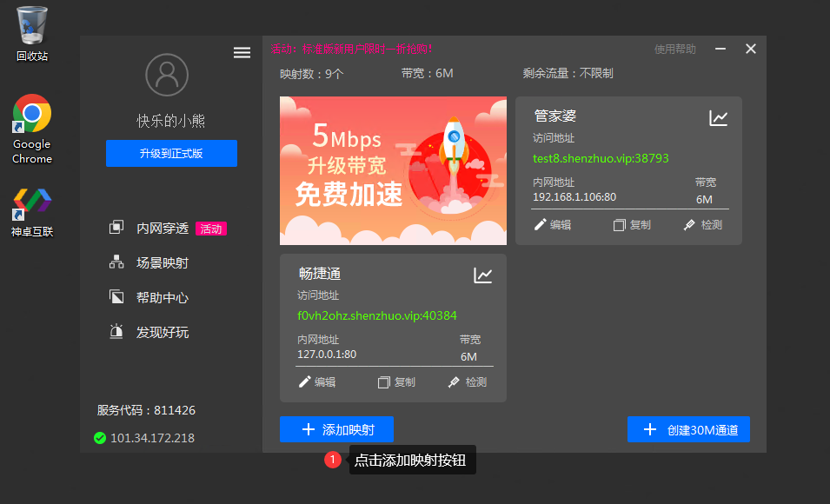Click the 畅捷通 card title
Viewport: 830px width, 504px height.
(320, 273)
